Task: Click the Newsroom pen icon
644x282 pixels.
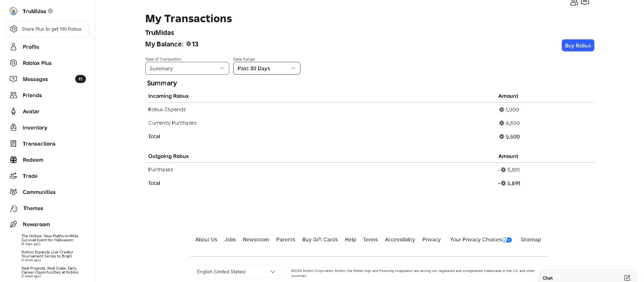Action: [13, 224]
